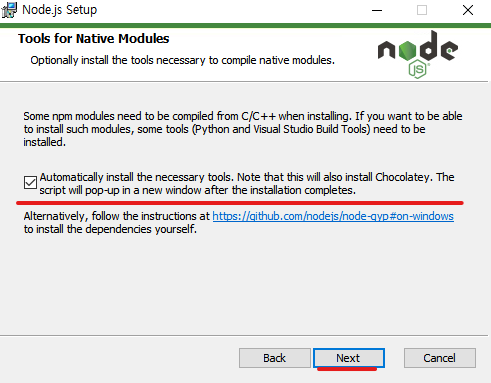Cancel the Node.js setup
The height and width of the screenshot is (383, 491).
click(x=440, y=358)
